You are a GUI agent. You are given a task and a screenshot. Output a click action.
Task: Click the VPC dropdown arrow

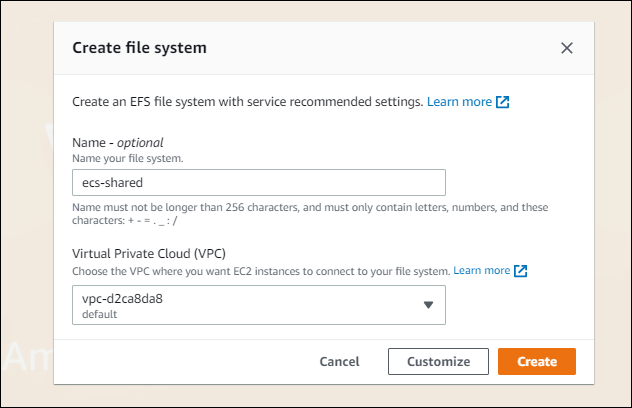(x=428, y=305)
